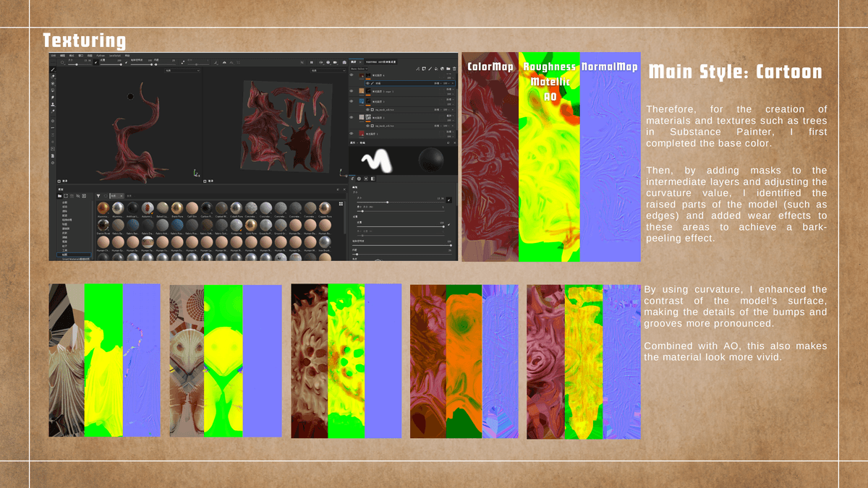
Task: Click the brush stroke preview in properties
Action: tap(377, 161)
